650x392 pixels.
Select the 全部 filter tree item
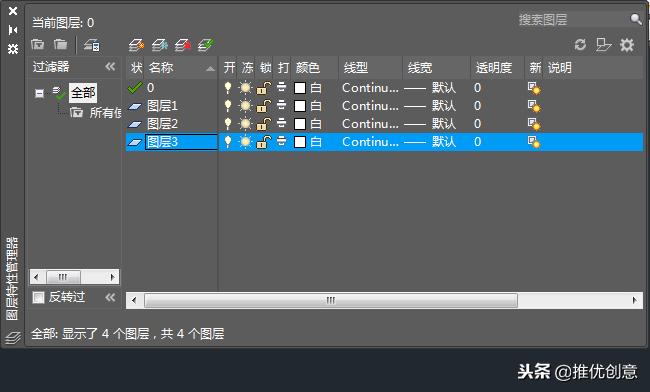click(x=83, y=93)
